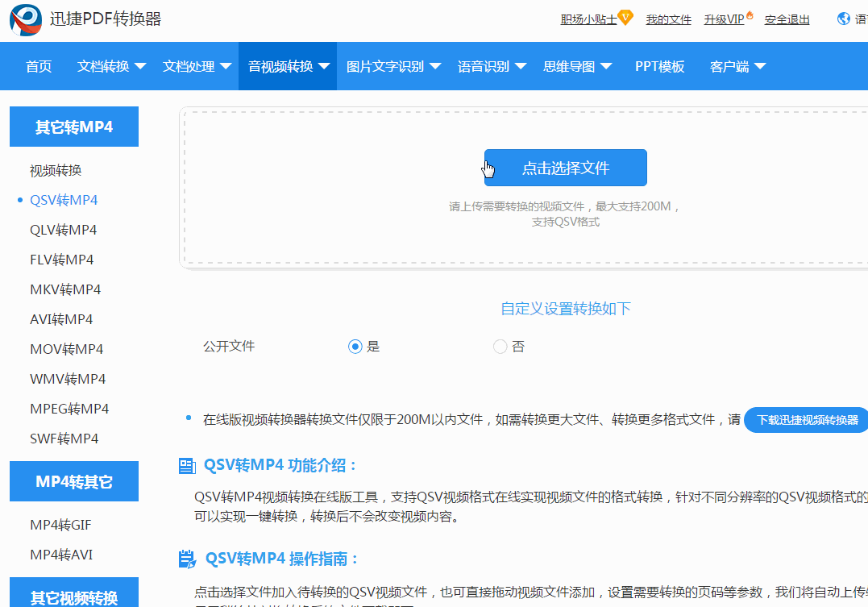Click the 操作指南 notepad icon
The width and height of the screenshot is (868, 607).
click(x=187, y=559)
